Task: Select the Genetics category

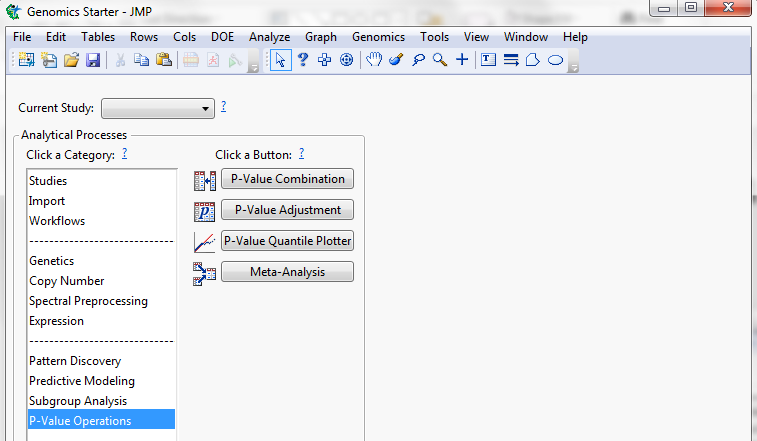Action: click(x=101, y=261)
